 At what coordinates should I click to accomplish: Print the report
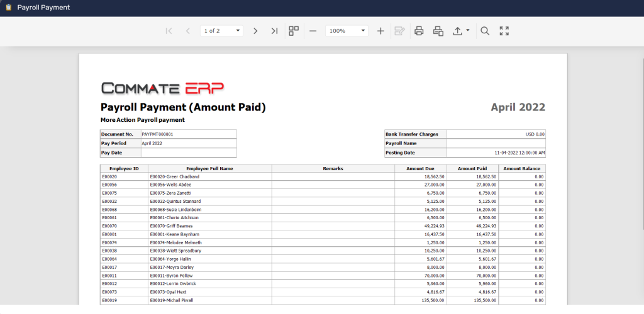419,31
